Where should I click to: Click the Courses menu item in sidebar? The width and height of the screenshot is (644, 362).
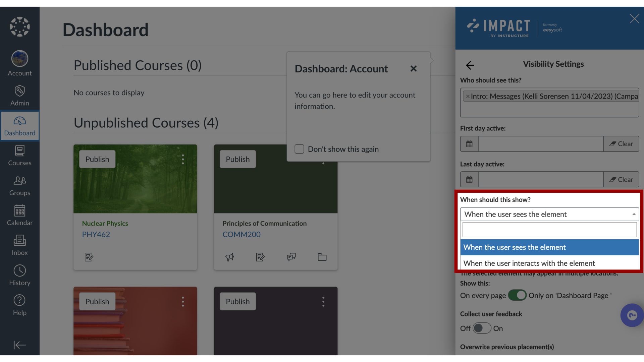[19, 156]
